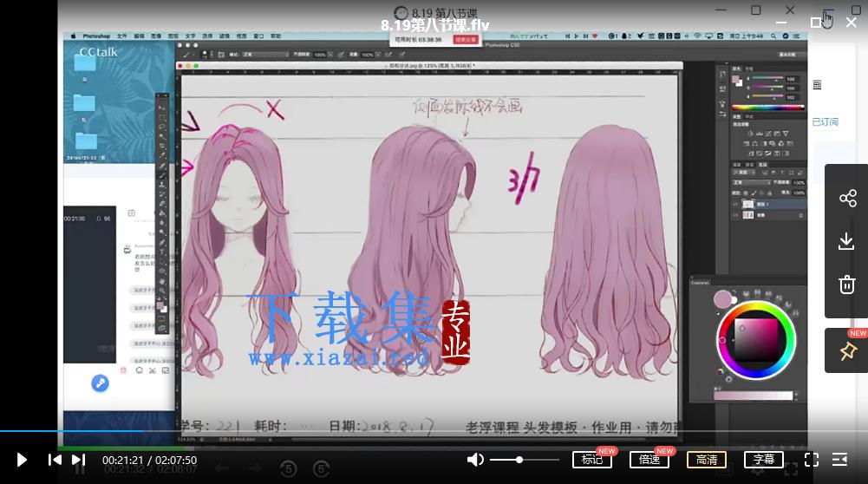Screen dimensions: 868x484
Task: Play the paused video
Action: 22,460
